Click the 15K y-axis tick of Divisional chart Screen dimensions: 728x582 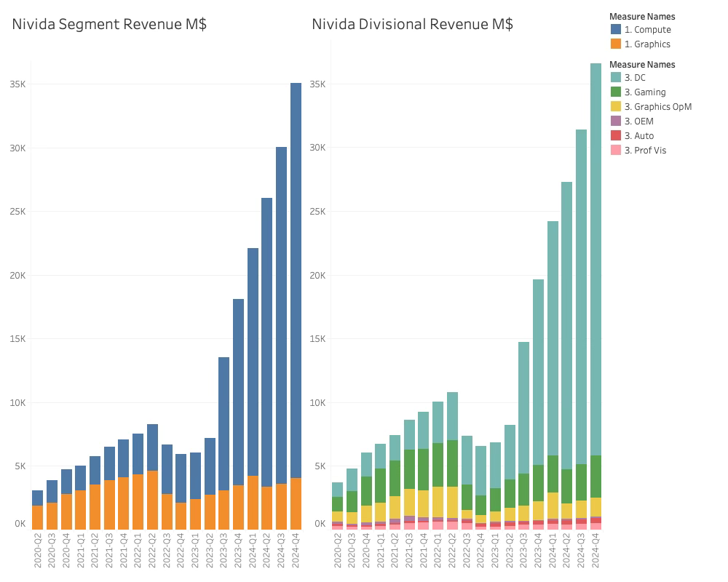tap(318, 339)
